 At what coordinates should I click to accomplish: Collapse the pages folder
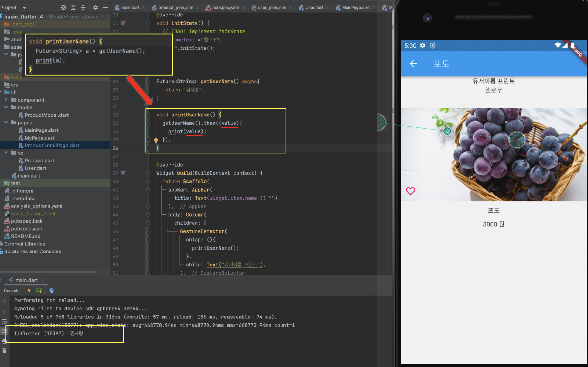coord(6,123)
